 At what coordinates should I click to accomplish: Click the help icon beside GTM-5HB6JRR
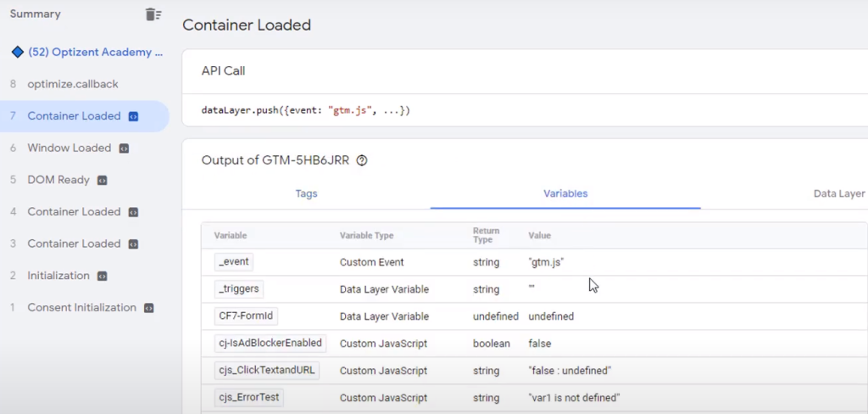point(362,160)
